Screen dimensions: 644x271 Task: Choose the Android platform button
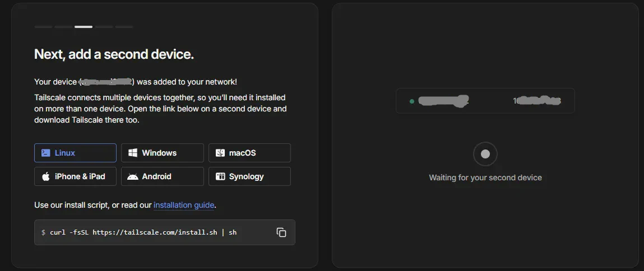(x=162, y=176)
